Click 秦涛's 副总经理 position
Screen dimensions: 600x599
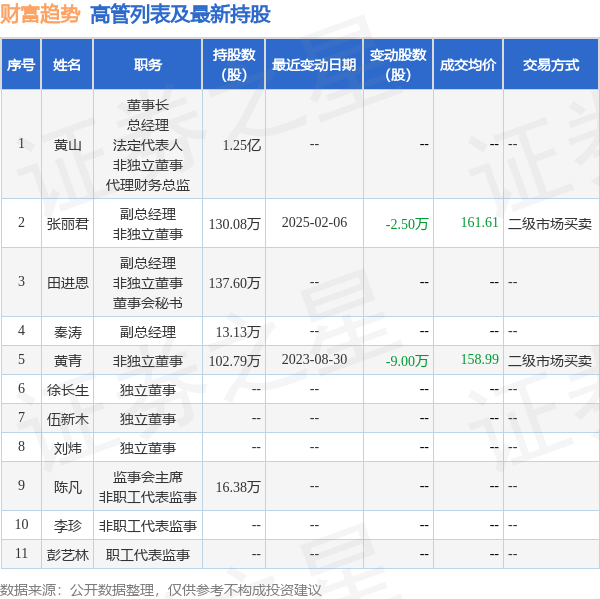point(148,332)
